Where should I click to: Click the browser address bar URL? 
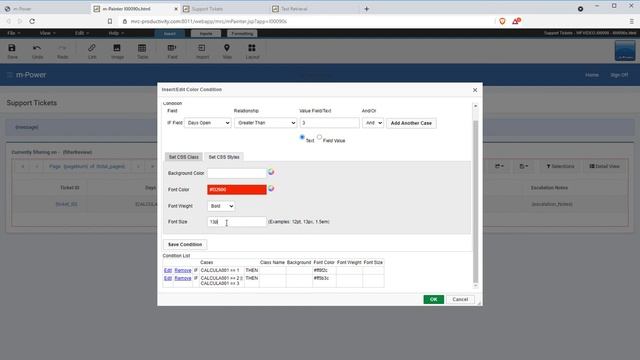209,21
